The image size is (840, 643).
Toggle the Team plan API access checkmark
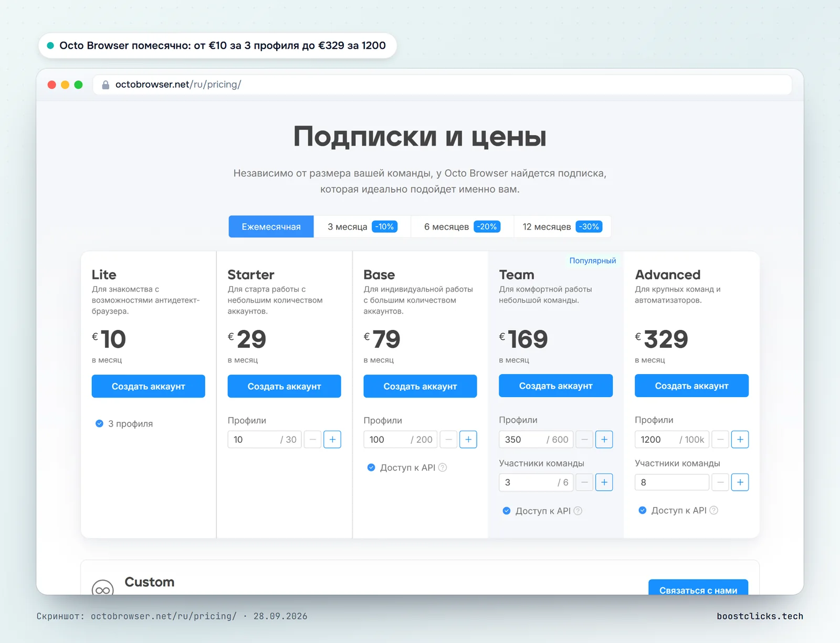point(507,511)
